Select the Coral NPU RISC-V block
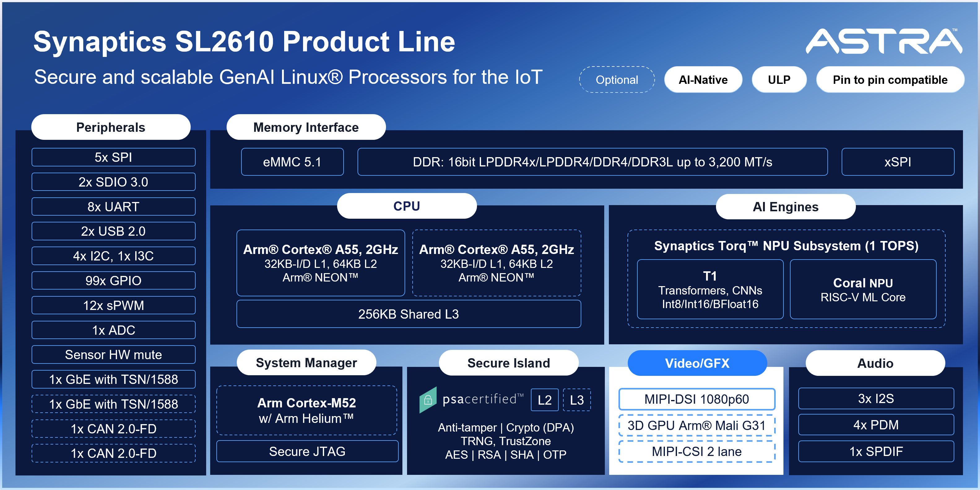The height and width of the screenshot is (490, 980). [x=863, y=290]
